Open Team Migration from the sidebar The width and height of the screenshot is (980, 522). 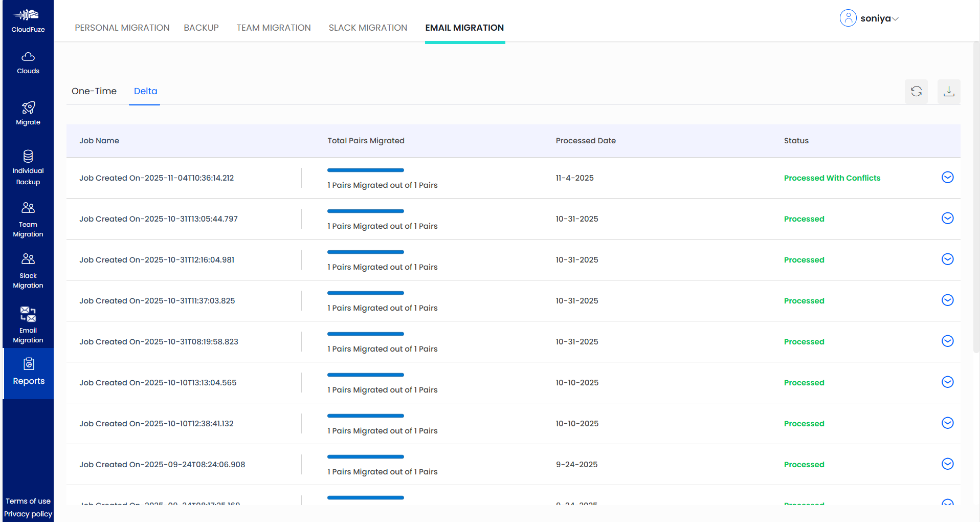[x=28, y=219]
